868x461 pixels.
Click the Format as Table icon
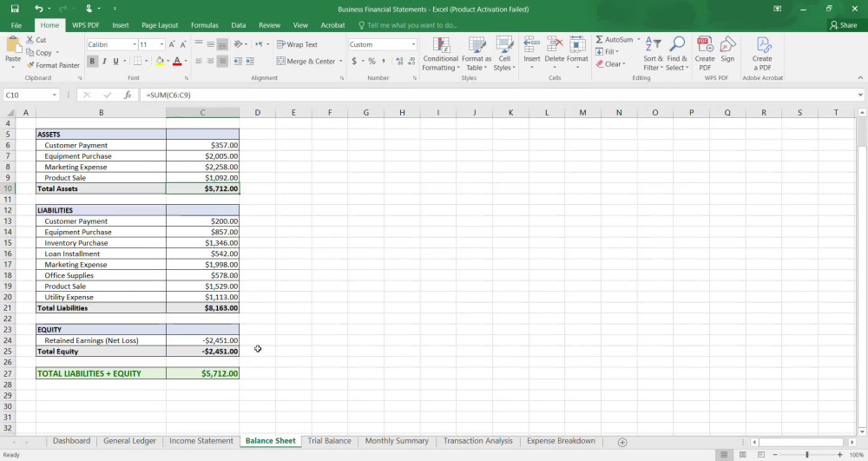point(477,45)
